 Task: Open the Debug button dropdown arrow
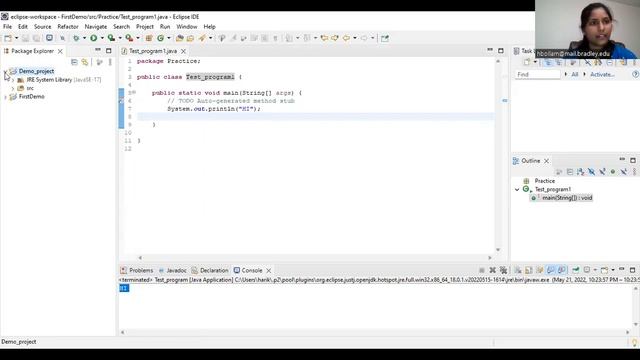[84, 38]
